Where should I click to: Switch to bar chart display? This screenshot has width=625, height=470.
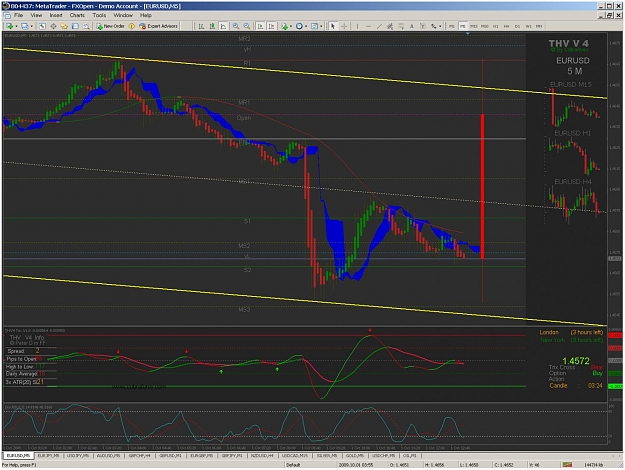(x=201, y=26)
